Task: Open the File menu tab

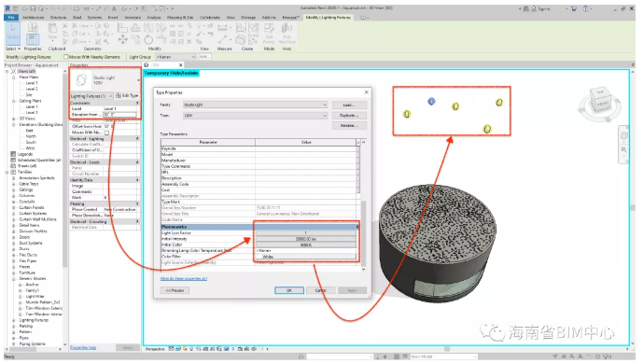Action: click(x=11, y=18)
